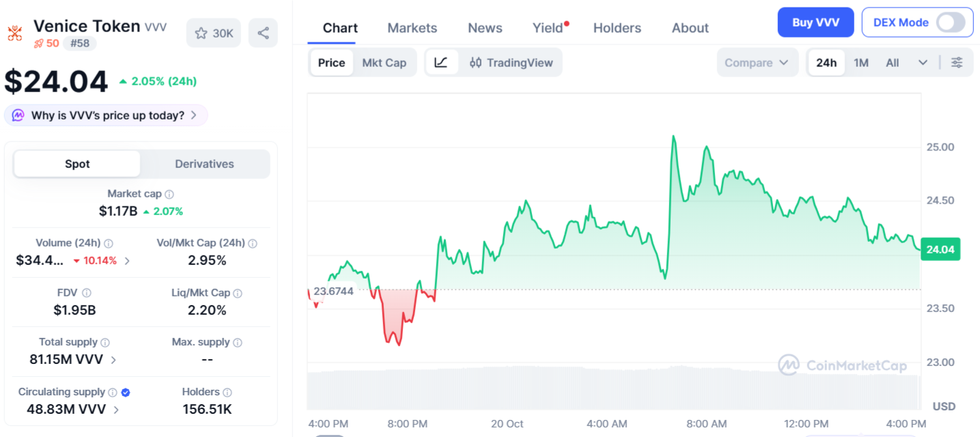This screenshot has width=980, height=437.
Task: Open the share icon button
Action: (x=263, y=33)
